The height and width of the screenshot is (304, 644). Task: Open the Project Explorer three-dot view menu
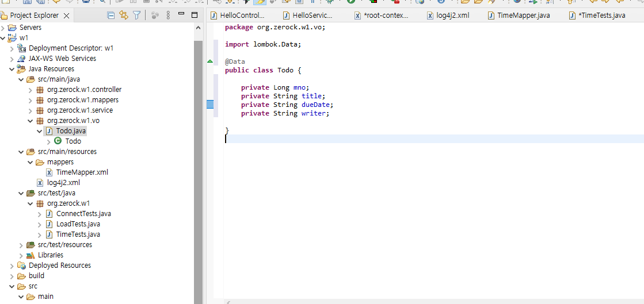(168, 16)
